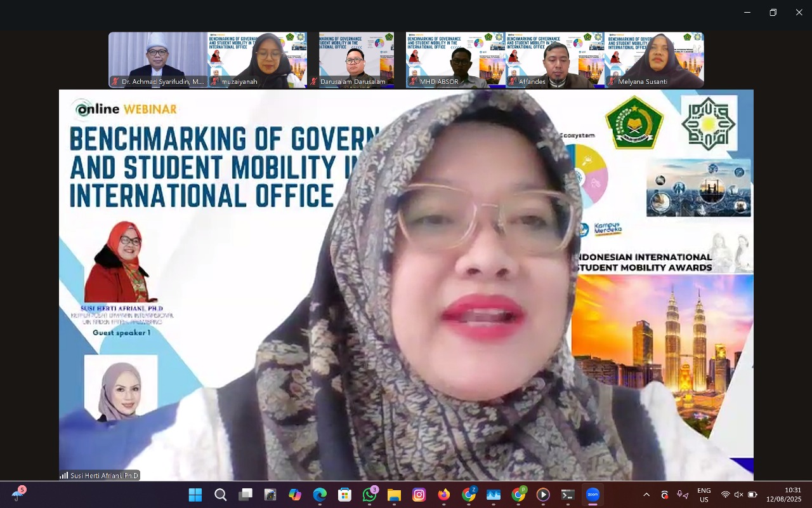This screenshot has height=508, width=812.
Task: Open the Windows Start menu
Action: click(195, 495)
